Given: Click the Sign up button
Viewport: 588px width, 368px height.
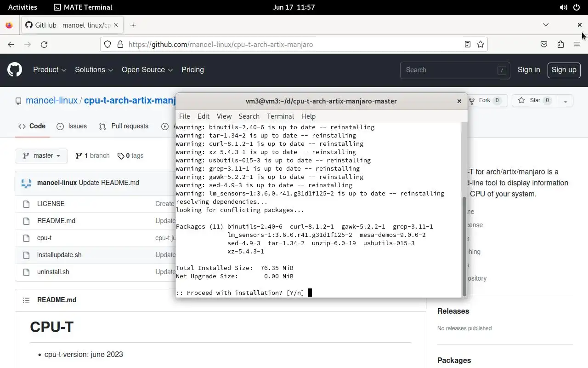Looking at the screenshot, I should click(564, 70).
